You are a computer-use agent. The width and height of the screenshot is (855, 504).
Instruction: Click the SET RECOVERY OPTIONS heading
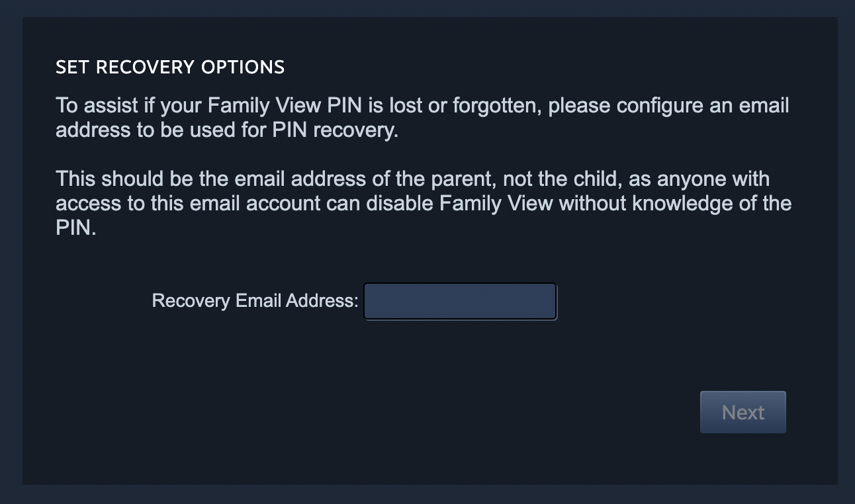click(x=170, y=67)
